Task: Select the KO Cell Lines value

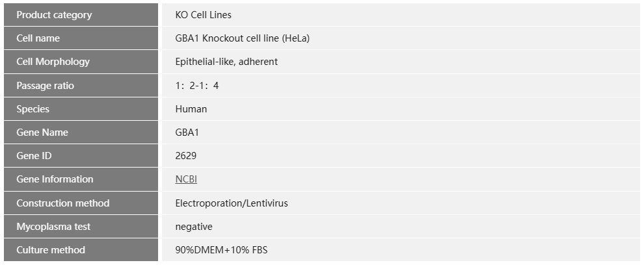Action: point(203,15)
